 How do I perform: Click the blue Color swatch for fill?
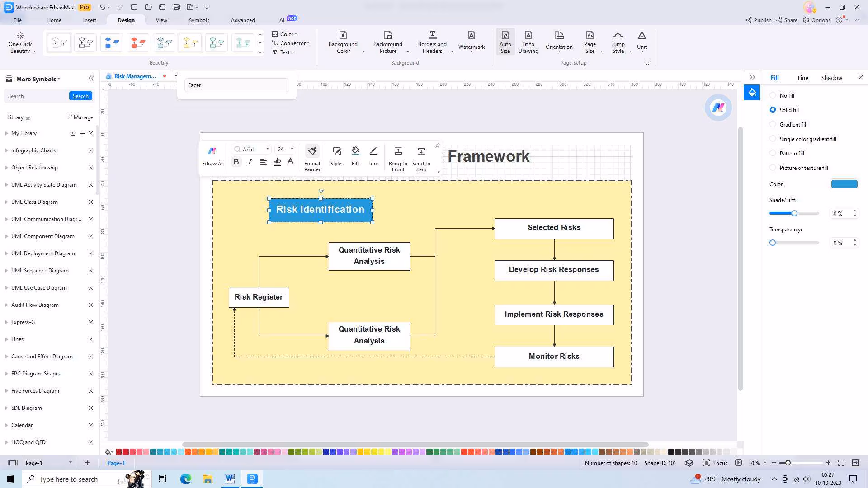tap(844, 184)
